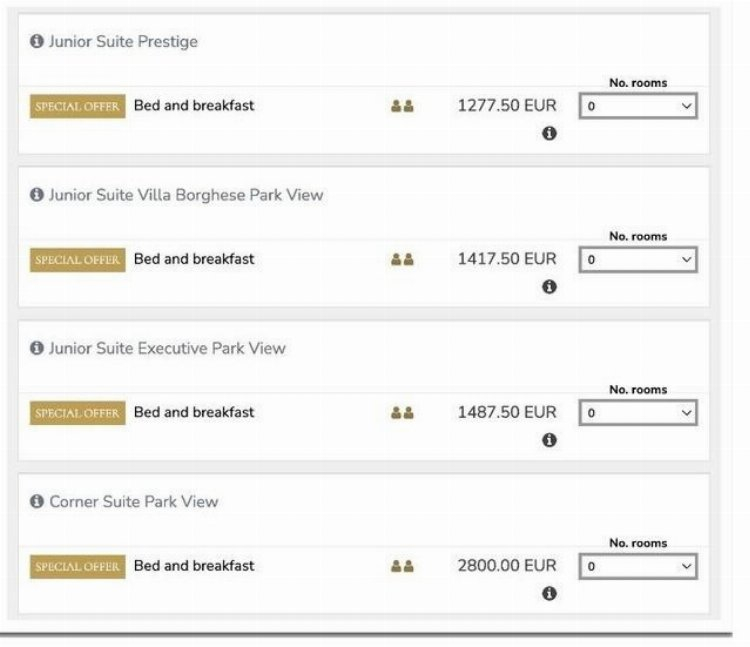Show price details under 2800.00 EUR

click(x=549, y=594)
